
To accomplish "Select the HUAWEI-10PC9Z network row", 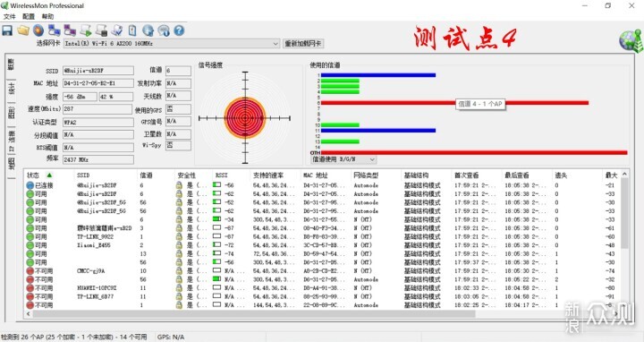I will pyautogui.click(x=322, y=288).
